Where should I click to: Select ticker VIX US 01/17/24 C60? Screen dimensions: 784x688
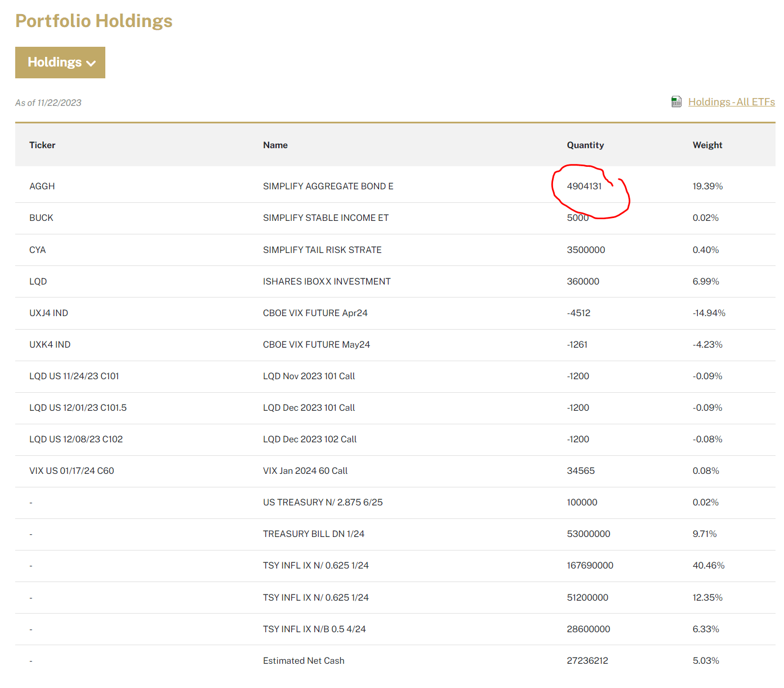(x=72, y=470)
